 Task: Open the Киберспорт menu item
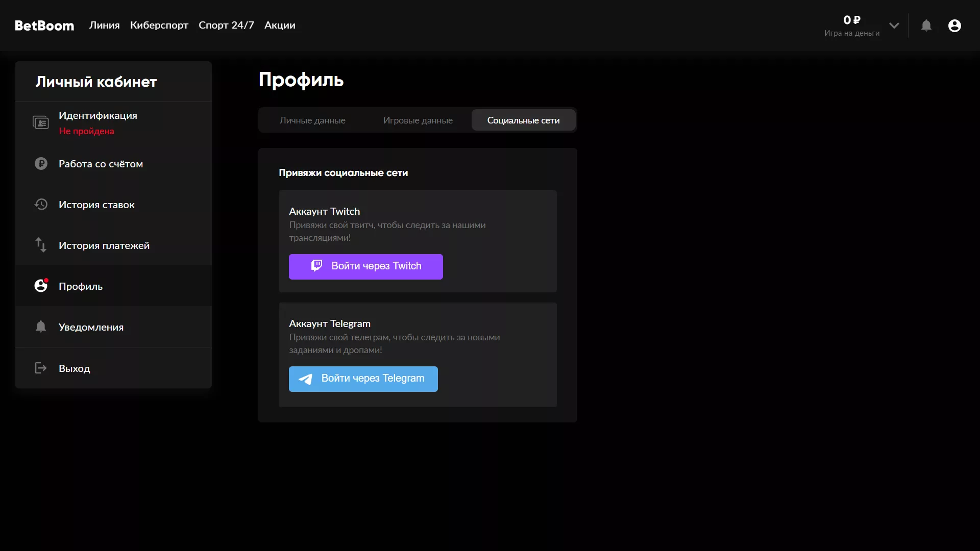[x=159, y=26]
